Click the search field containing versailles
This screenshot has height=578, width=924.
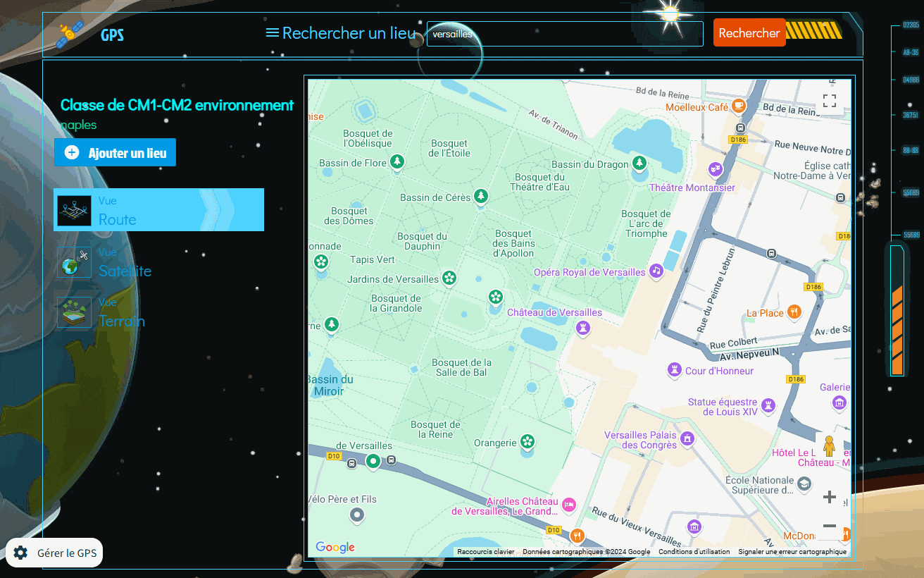click(x=564, y=34)
